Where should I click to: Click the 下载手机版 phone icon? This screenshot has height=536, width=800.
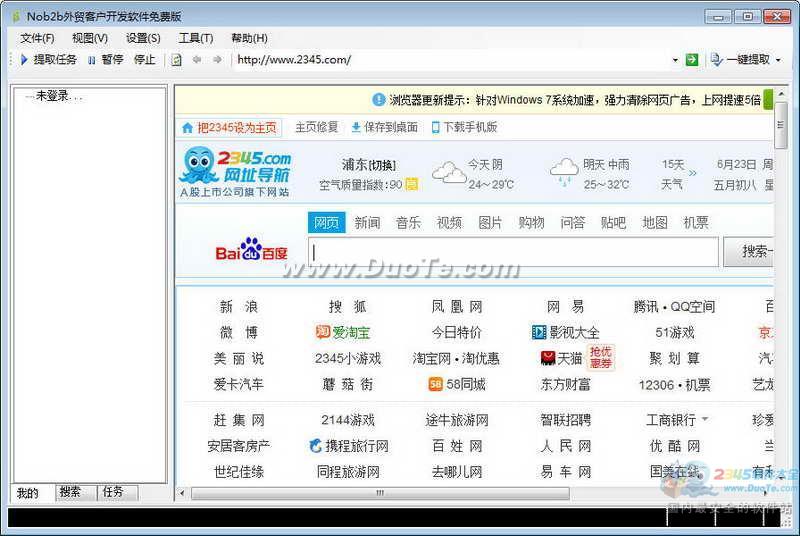(435, 127)
